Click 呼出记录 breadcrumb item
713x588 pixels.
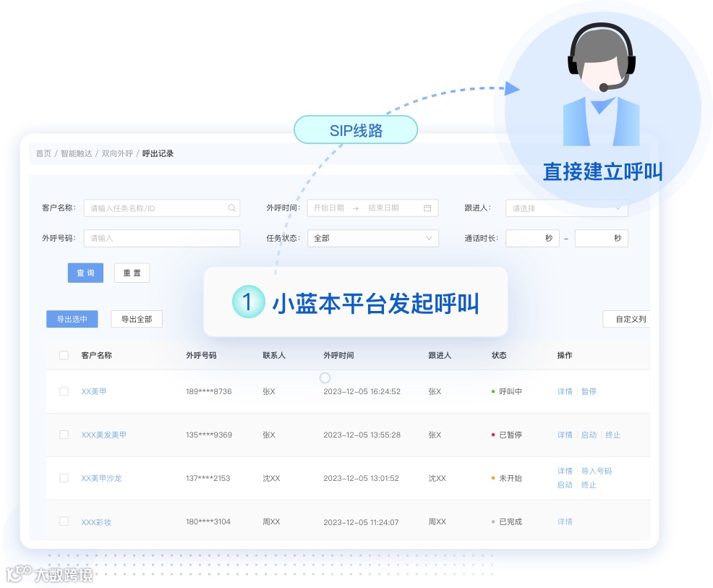coord(158,153)
